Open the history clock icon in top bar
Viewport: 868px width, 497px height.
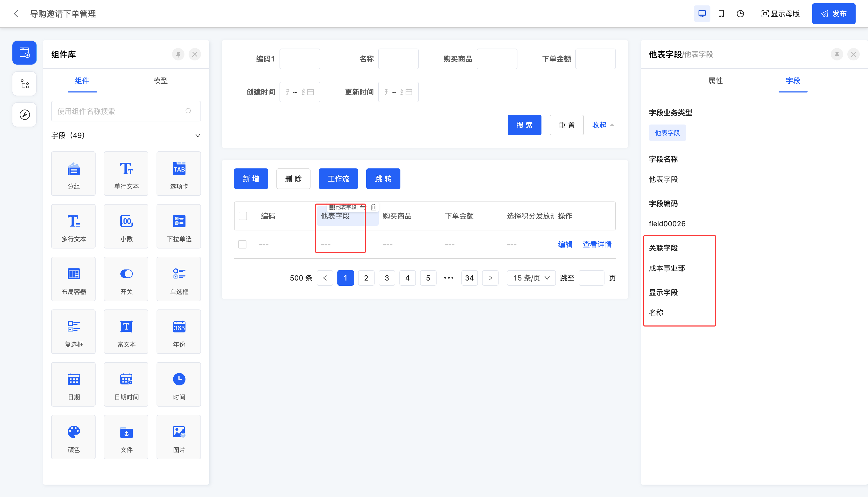click(x=740, y=14)
